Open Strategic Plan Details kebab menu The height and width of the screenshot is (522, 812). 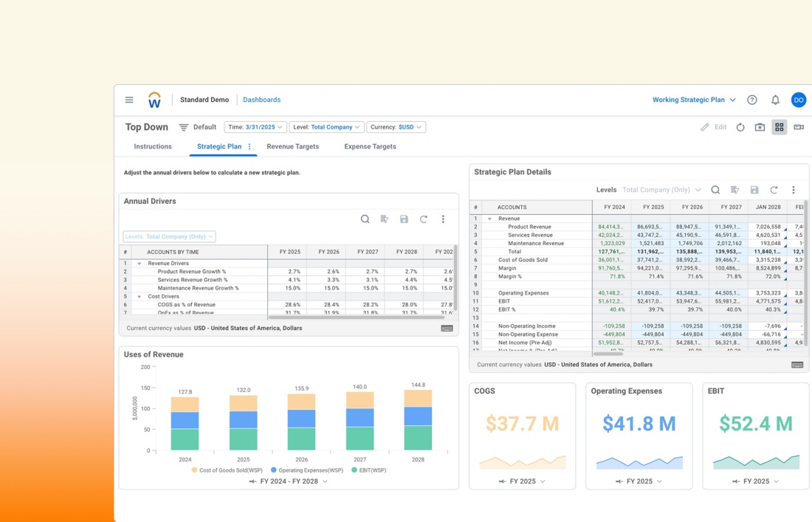794,190
